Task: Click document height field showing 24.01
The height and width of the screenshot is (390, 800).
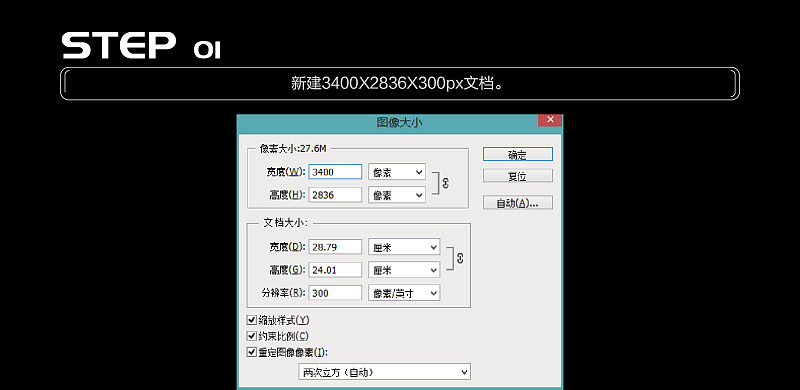Action: coord(335,270)
